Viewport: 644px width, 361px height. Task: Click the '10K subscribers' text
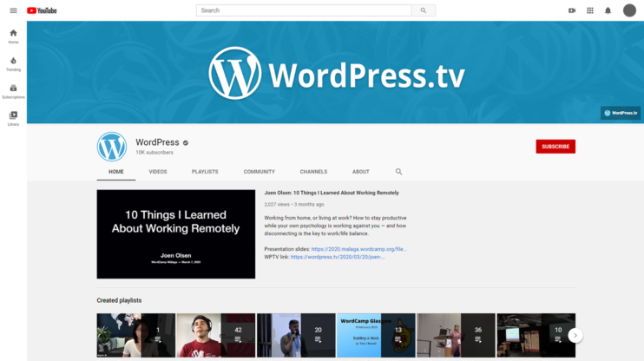(154, 153)
